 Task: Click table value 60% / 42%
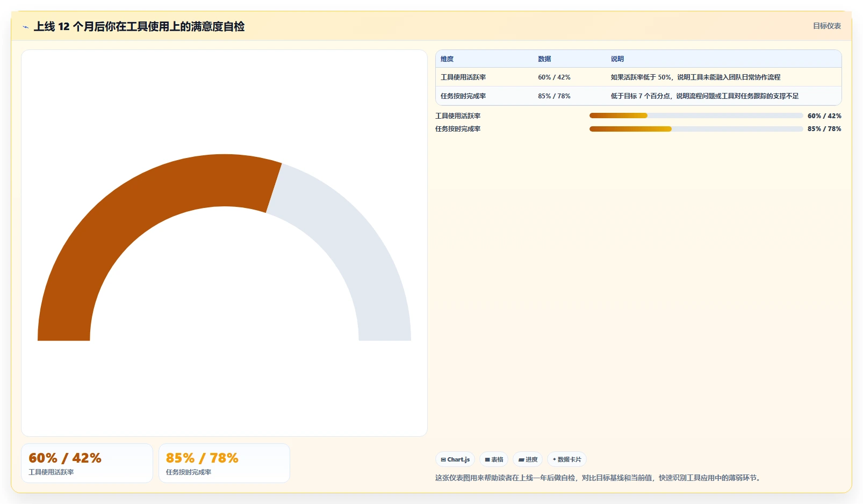554,77
